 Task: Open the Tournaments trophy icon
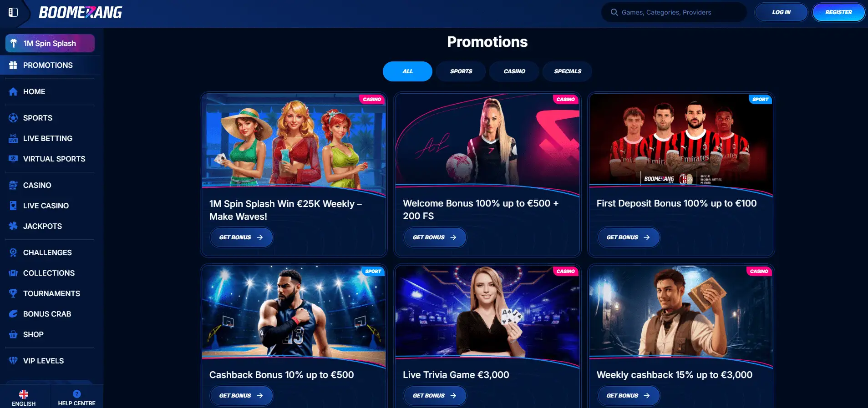[13, 293]
